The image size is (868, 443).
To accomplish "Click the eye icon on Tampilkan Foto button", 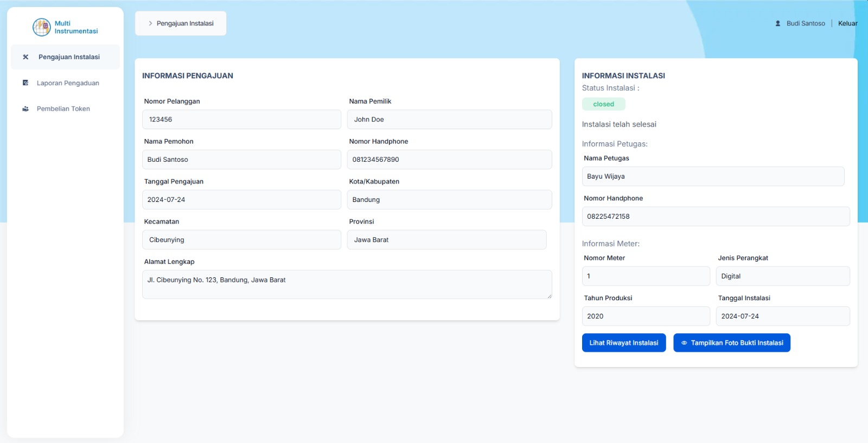I will pos(684,343).
